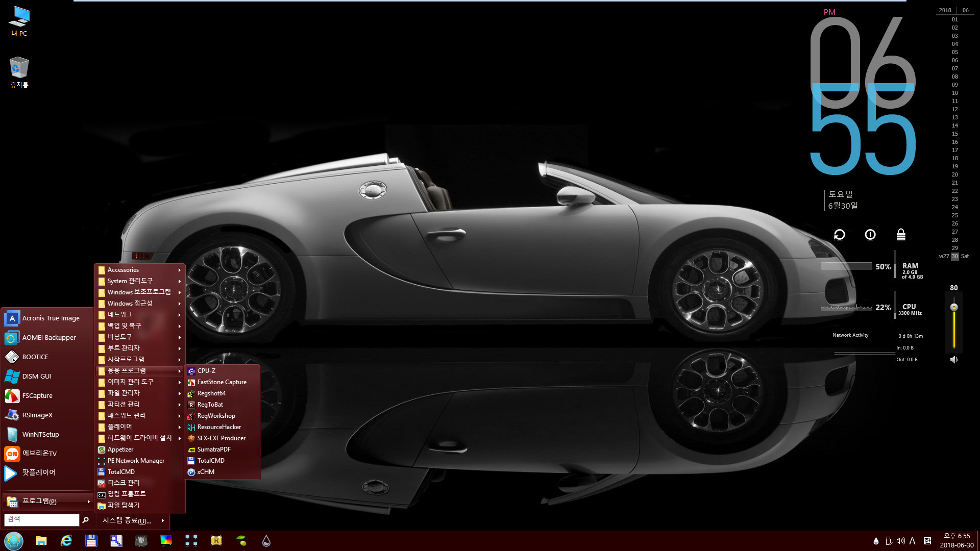Open FSCapture in start menu
The width and height of the screenshot is (980, 551).
pyautogui.click(x=47, y=395)
